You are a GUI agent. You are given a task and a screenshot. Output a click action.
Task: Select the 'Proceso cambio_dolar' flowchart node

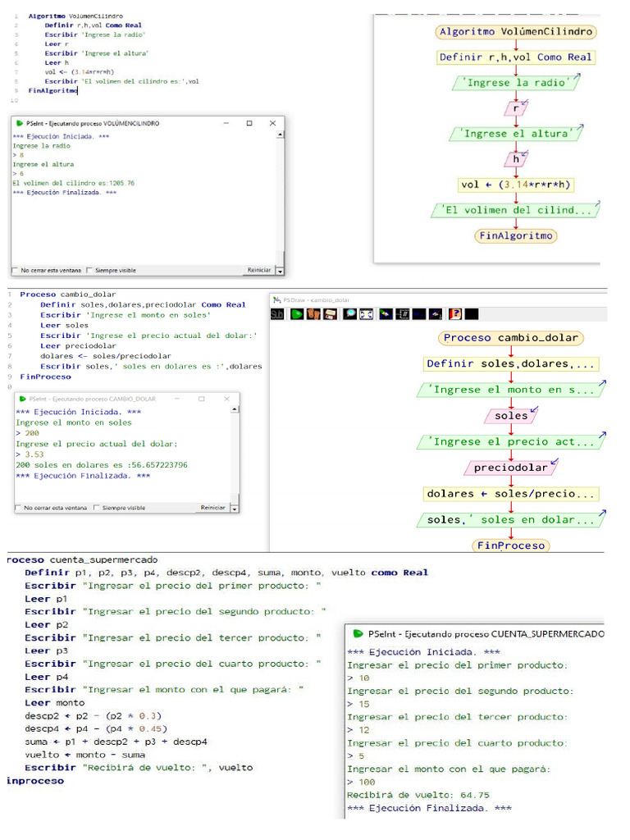512,338
